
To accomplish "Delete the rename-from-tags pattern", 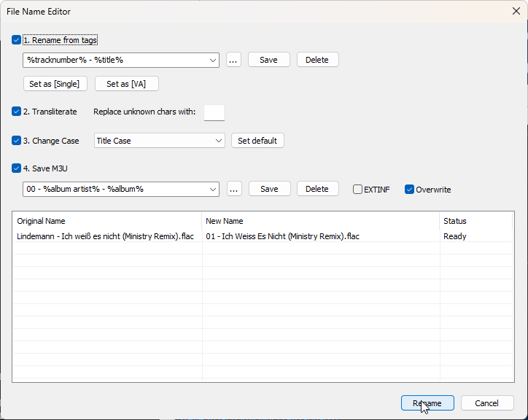I will 317,60.
